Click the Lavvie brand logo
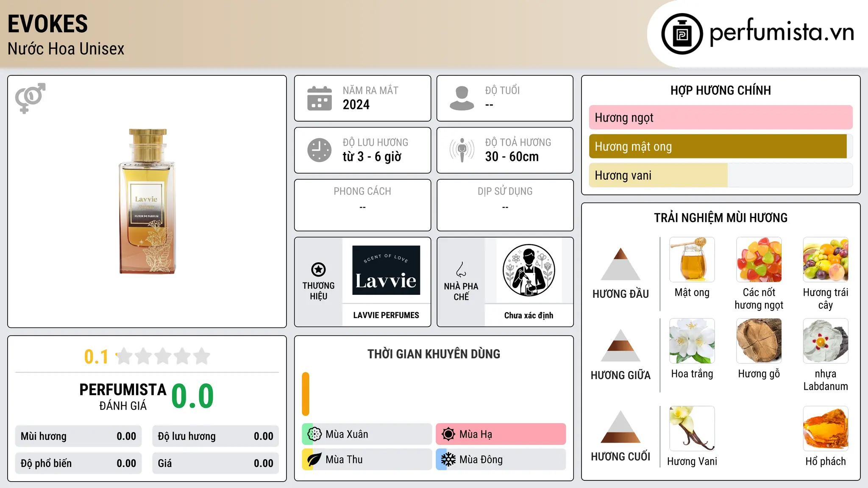Screen dimensions: 868x488 pyautogui.click(x=386, y=270)
